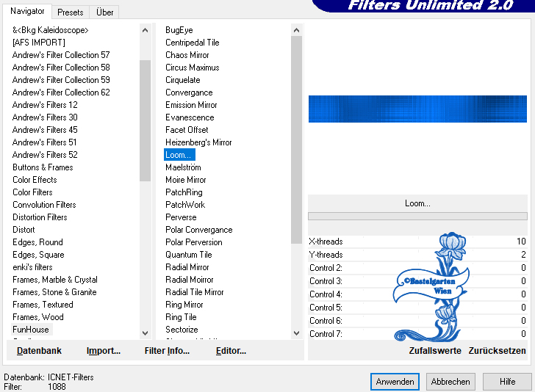Click filter list down arrow
The height and width of the screenshot is (392, 535).
pos(296,333)
